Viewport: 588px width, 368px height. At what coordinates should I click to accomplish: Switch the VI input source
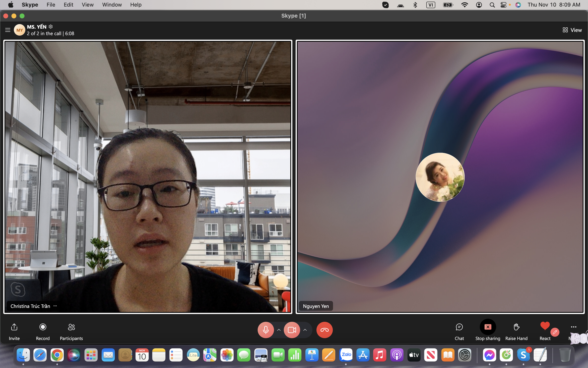(431, 5)
